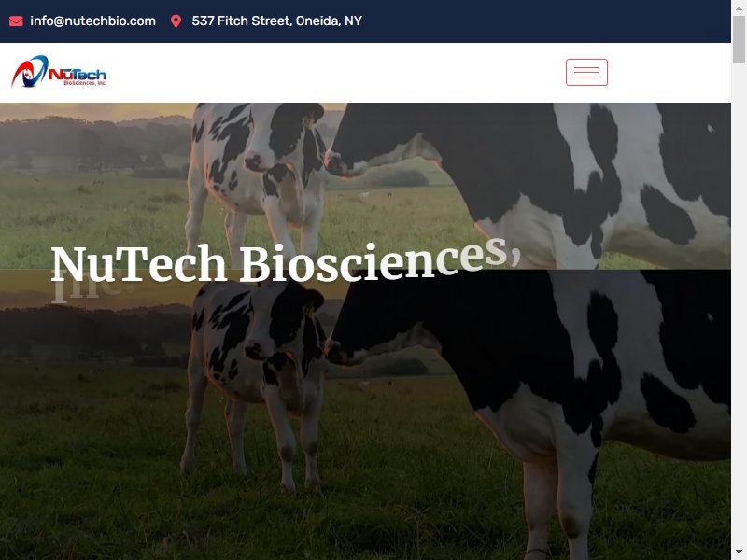This screenshot has height=560, width=747.
Task: Click the red location pin icon
Action: pyautogui.click(x=176, y=21)
